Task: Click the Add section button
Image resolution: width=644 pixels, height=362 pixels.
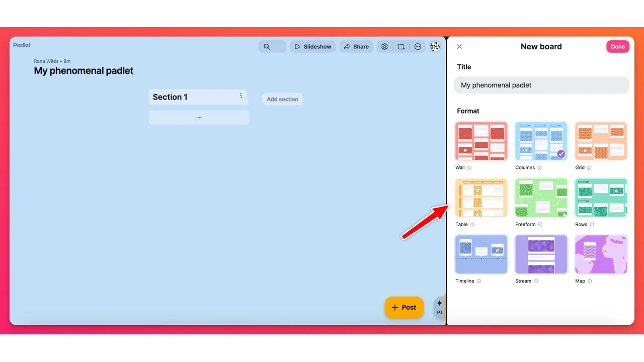Action: click(x=282, y=99)
